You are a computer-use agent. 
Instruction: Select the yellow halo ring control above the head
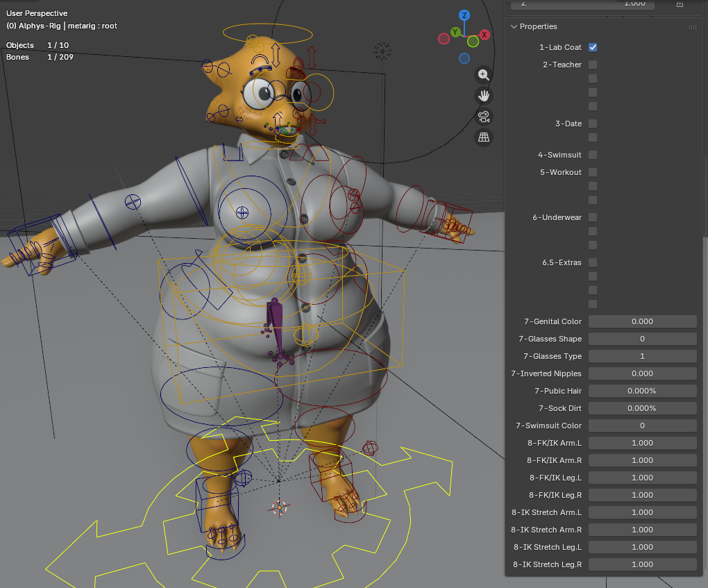coord(267,33)
